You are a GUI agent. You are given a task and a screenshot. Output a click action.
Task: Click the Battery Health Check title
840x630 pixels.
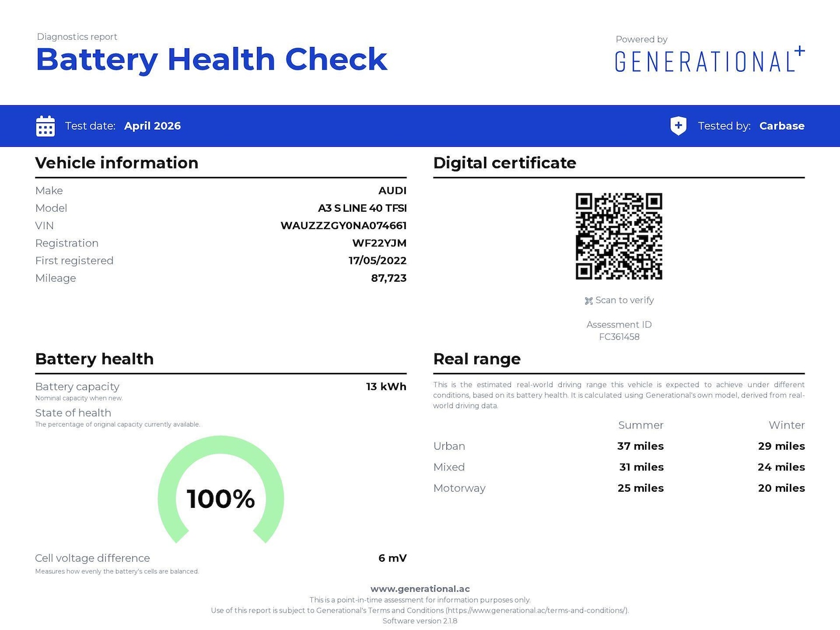point(211,59)
